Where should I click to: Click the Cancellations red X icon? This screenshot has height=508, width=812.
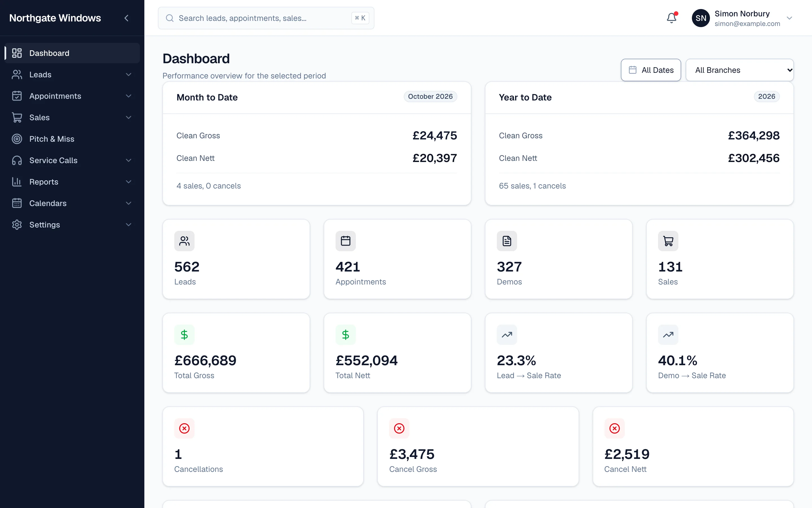click(184, 428)
